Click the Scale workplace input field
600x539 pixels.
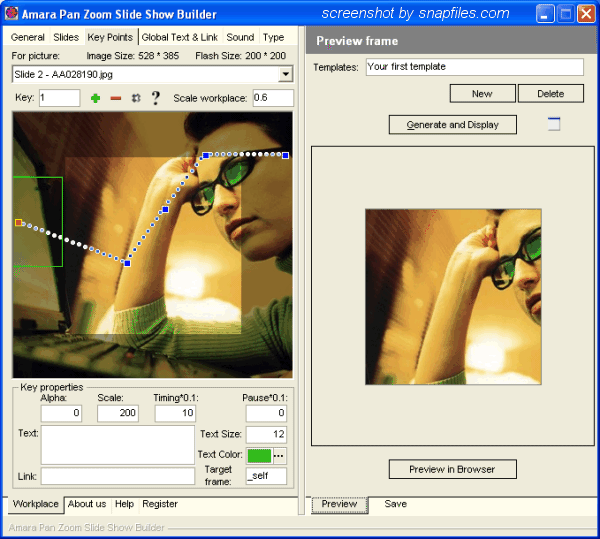(272, 98)
